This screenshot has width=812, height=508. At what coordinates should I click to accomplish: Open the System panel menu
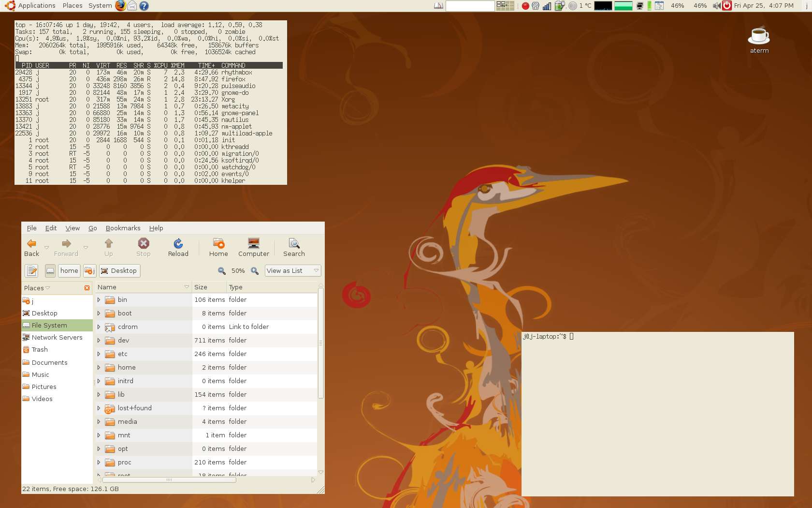click(x=100, y=6)
